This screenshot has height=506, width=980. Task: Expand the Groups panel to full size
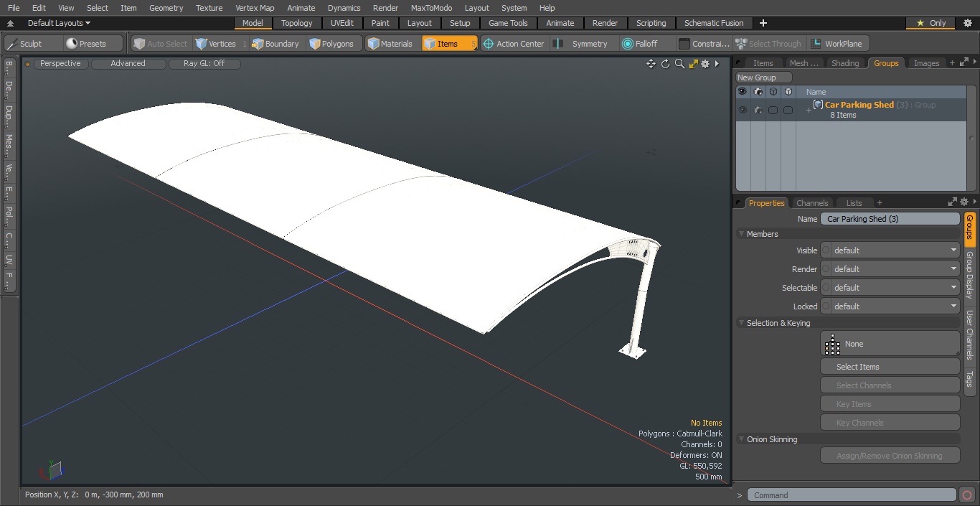[x=963, y=63]
